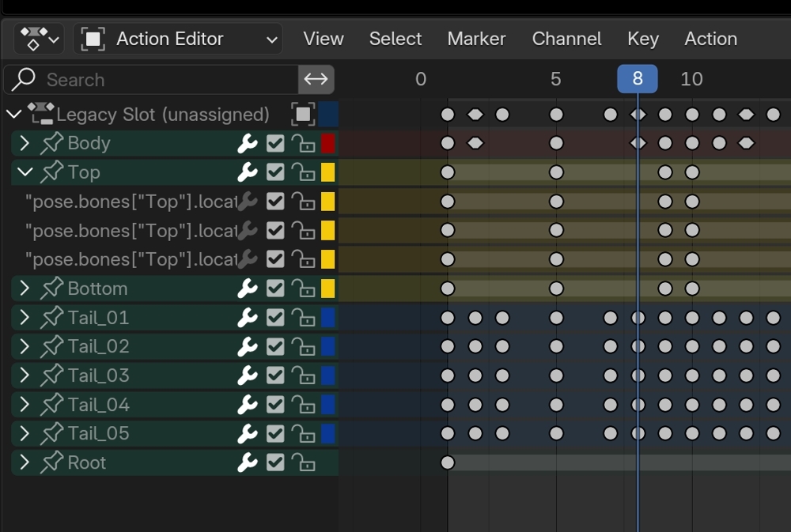Lock the Tail_05 channel
Image resolution: width=791 pixels, height=532 pixels.
coord(303,434)
